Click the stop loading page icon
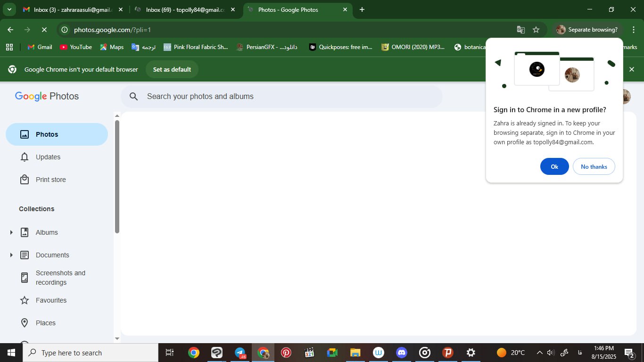The image size is (644, 362). [44, 30]
